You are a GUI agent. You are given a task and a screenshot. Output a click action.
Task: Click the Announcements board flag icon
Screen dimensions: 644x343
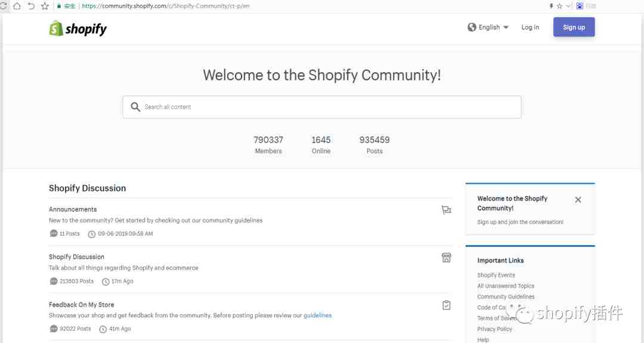446,210
